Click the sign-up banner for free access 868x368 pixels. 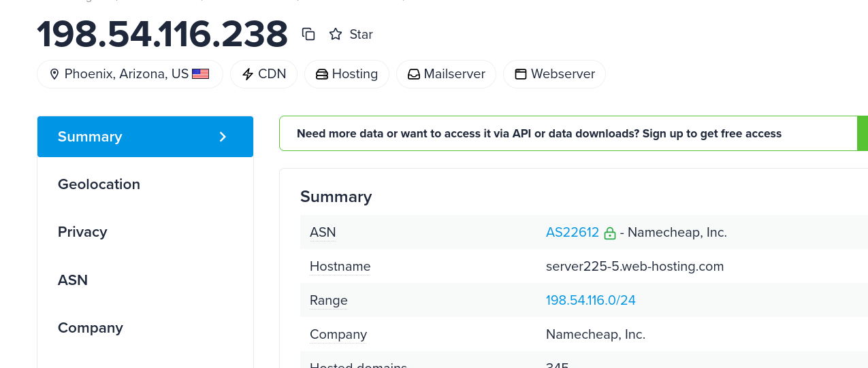539,134
